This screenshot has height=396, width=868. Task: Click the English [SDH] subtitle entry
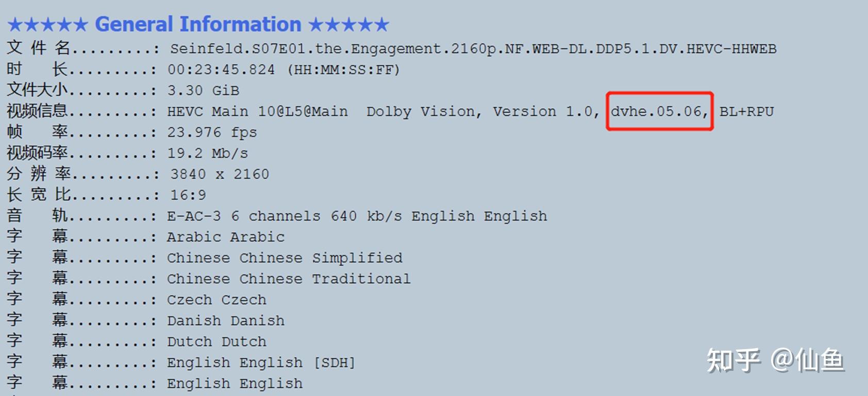click(x=261, y=363)
